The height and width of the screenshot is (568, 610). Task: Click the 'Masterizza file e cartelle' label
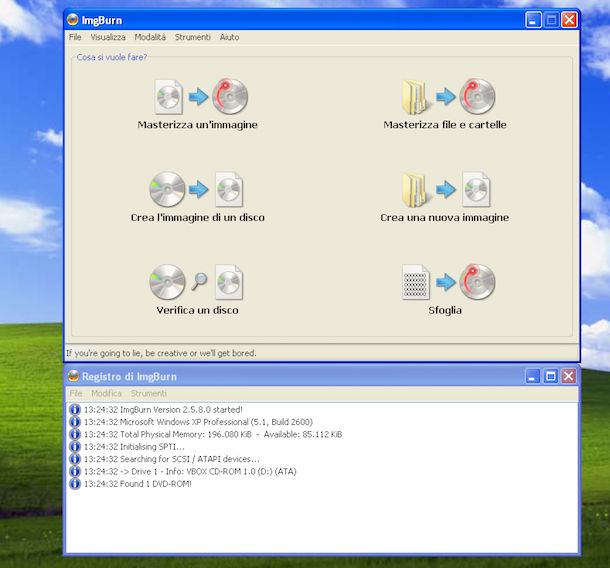tap(445, 124)
